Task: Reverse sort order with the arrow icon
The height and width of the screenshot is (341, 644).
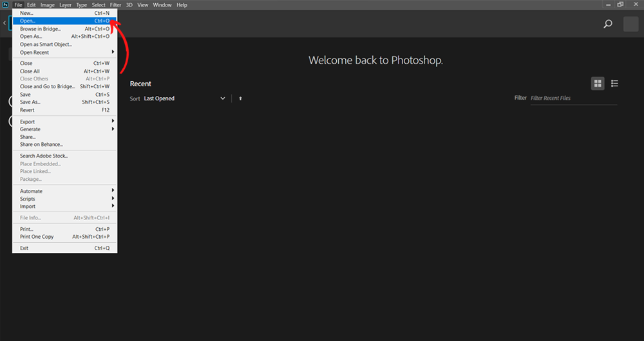Action: (240, 98)
